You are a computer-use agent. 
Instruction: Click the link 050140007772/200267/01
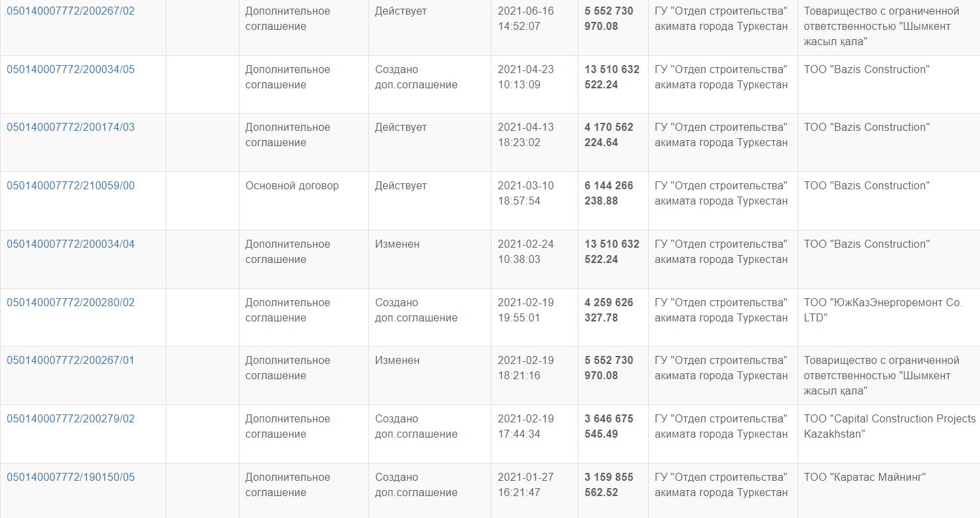70,361
